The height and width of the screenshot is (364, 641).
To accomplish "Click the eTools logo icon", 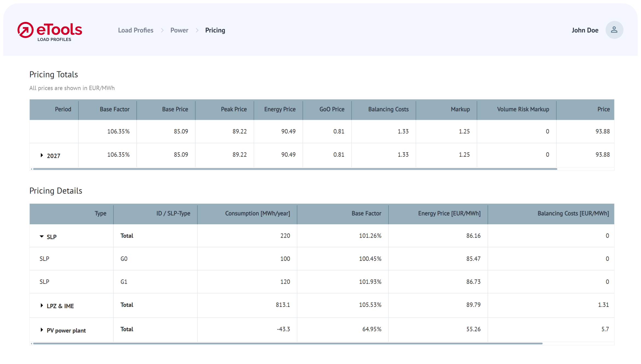I will (26, 30).
